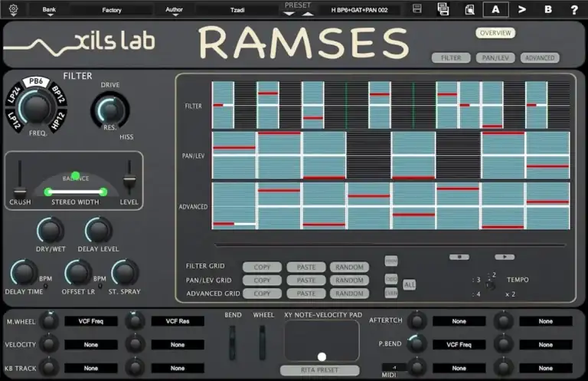Click the OFFSET LR knob

click(77, 272)
